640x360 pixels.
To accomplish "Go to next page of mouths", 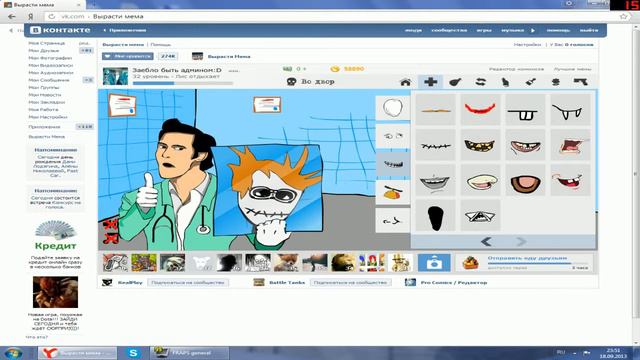I will pos(521,242).
